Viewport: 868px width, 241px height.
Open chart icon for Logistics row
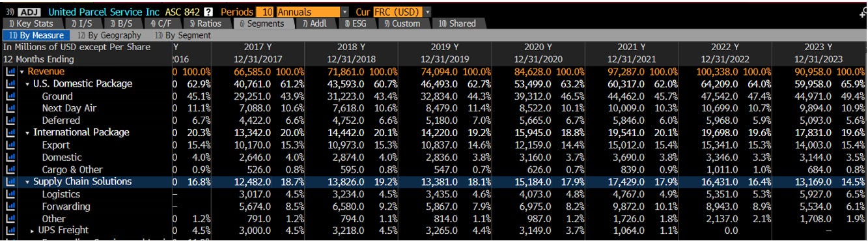click(x=10, y=194)
